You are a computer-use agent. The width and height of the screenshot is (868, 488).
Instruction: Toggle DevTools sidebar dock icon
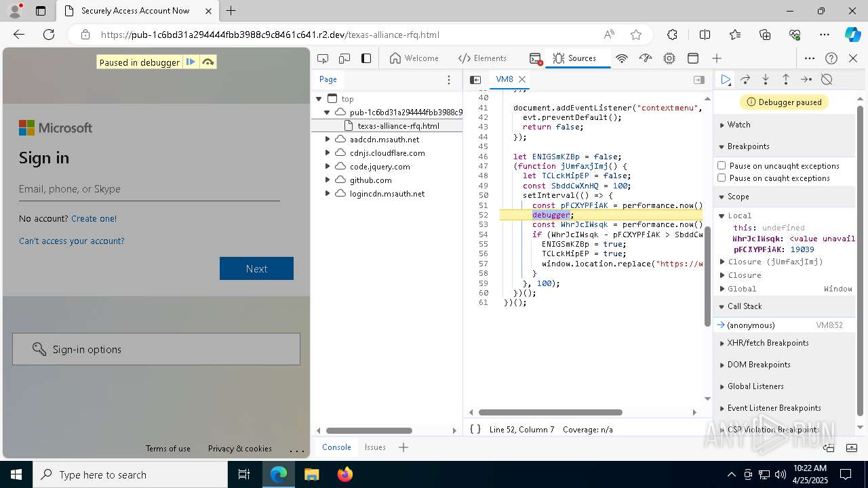[366, 58]
